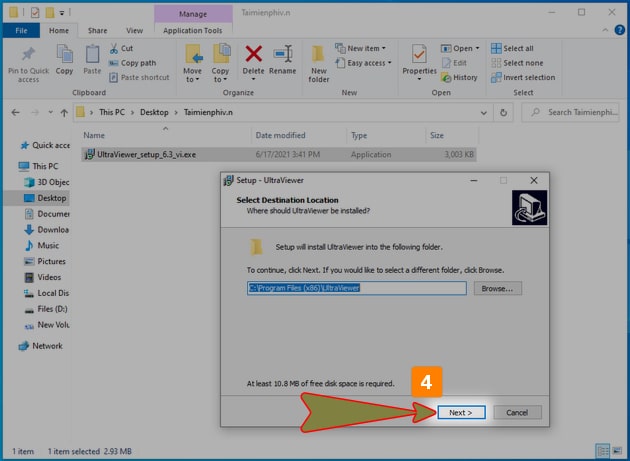The height and width of the screenshot is (461, 630).
Task: Click the Browse... button
Action: pos(497,288)
